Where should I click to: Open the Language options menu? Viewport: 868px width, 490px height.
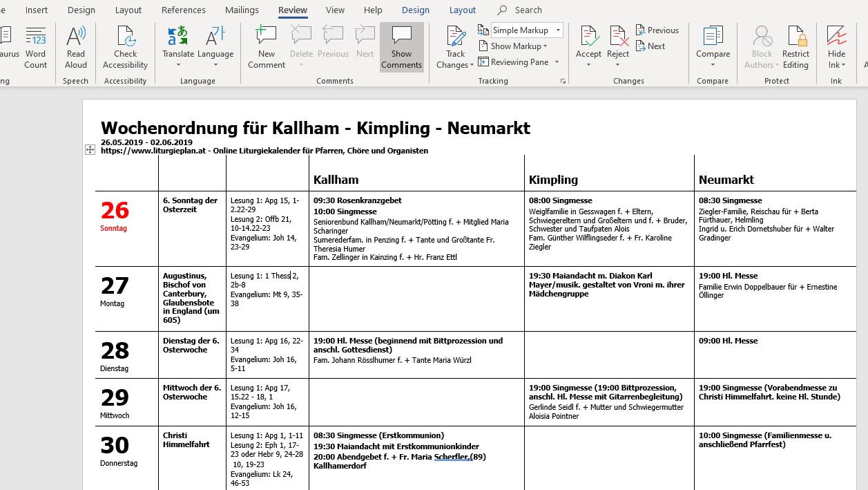point(215,47)
